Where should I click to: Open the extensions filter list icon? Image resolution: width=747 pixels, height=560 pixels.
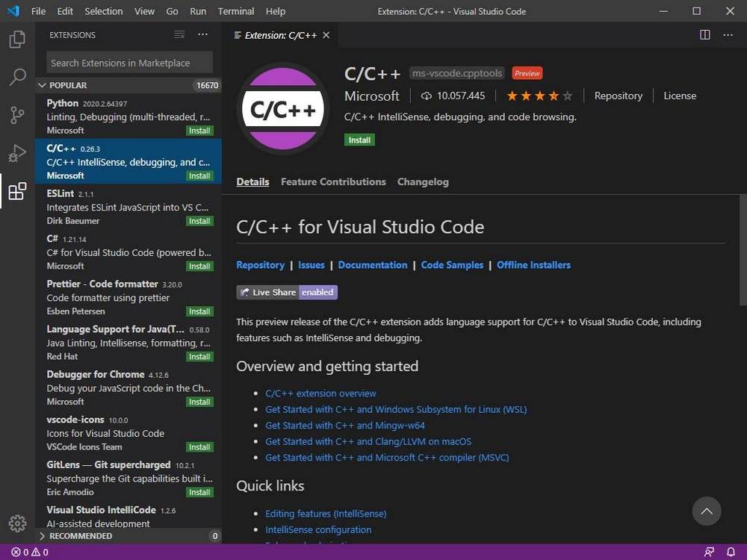pos(179,35)
